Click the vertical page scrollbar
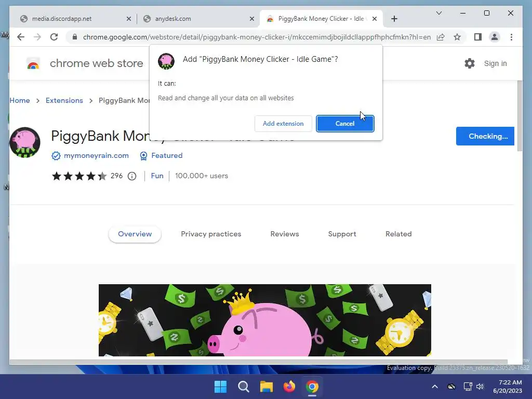The height and width of the screenshot is (399, 532). tap(520, 117)
